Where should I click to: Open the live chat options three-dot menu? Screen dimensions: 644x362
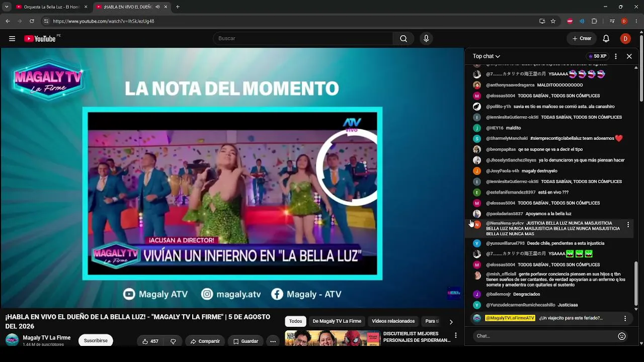pos(616,56)
